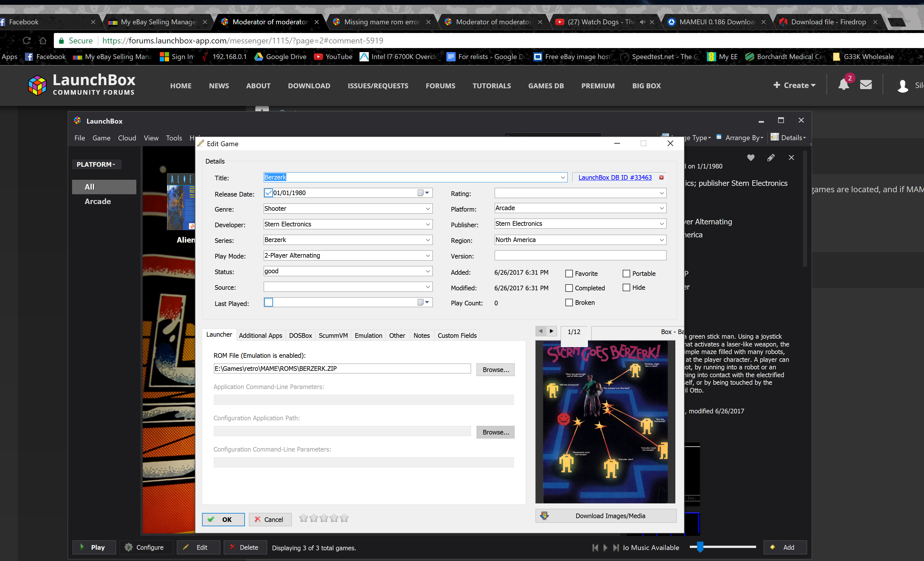Open the Last Played calendar picker
924x561 pixels.
tap(423, 302)
